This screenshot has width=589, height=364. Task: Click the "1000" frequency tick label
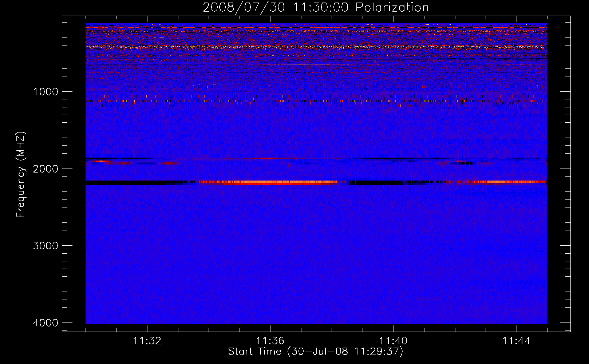coord(46,92)
